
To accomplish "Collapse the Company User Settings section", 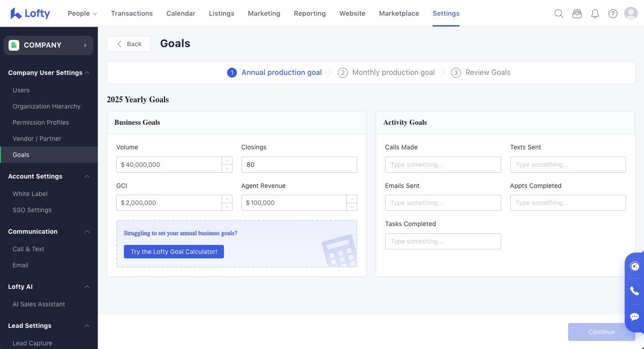I will pos(87,73).
